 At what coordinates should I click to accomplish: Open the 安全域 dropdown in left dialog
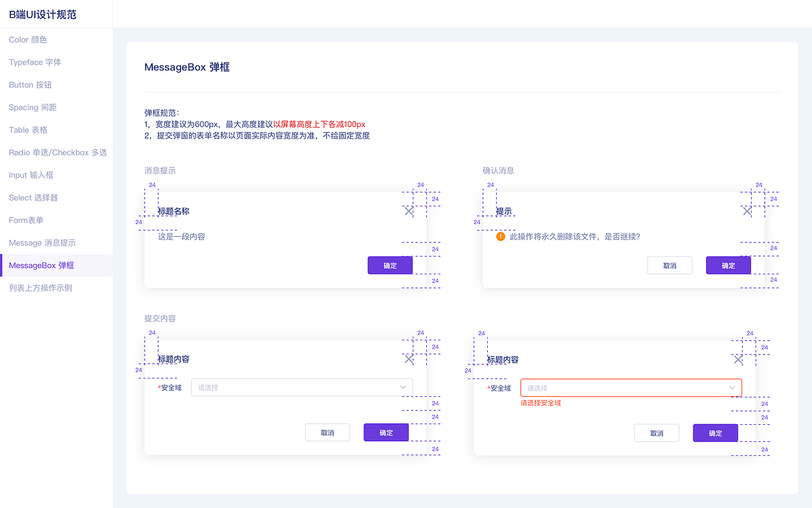pyautogui.click(x=302, y=387)
